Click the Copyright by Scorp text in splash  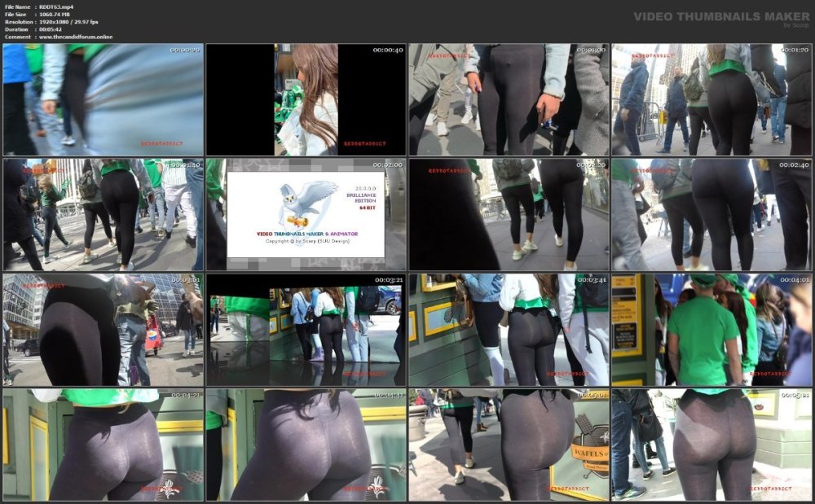[308, 241]
